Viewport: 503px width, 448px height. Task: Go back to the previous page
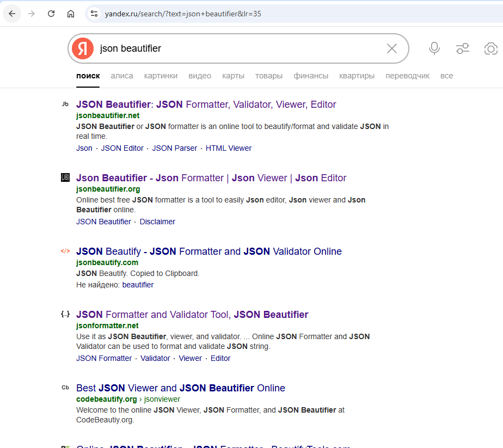[x=12, y=14]
